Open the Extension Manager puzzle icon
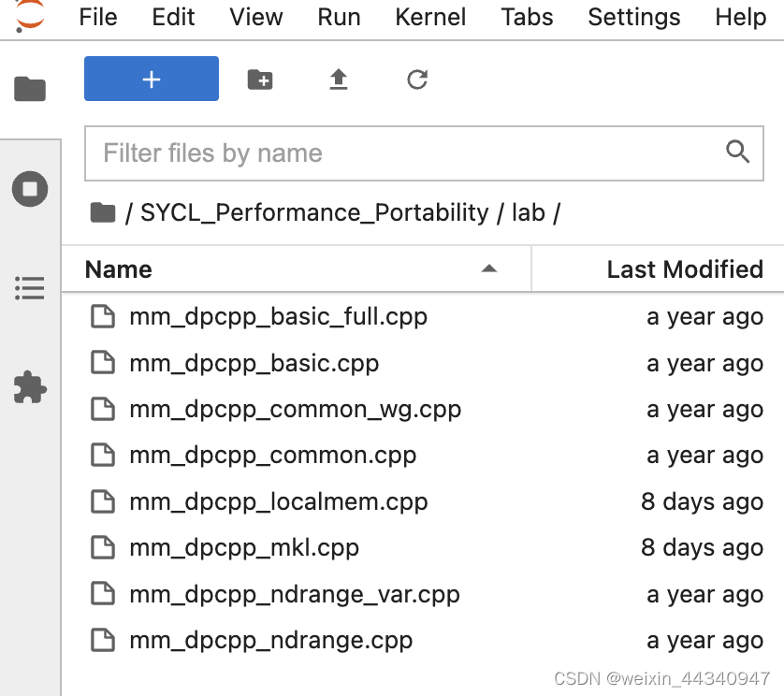Image resolution: width=784 pixels, height=696 pixels. tap(30, 387)
